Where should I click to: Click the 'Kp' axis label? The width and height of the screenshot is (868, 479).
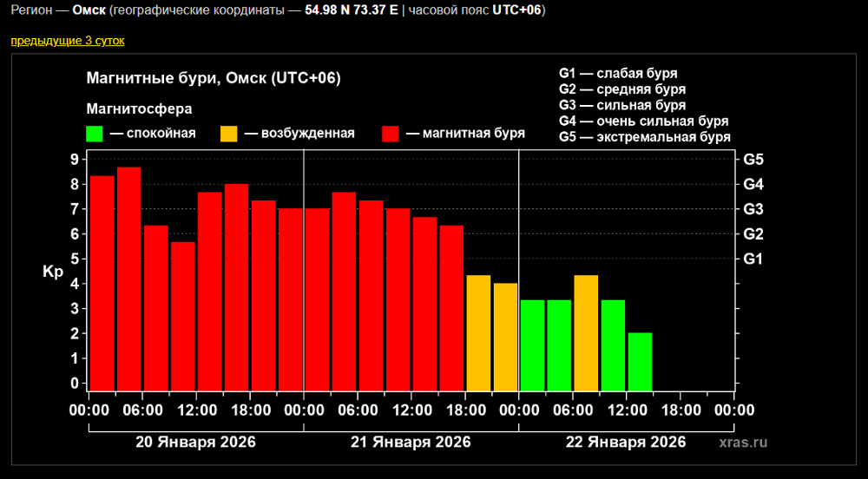pyautogui.click(x=52, y=272)
